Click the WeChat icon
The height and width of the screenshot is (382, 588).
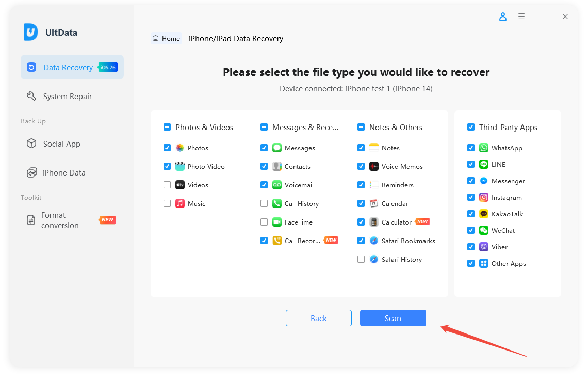(x=484, y=230)
